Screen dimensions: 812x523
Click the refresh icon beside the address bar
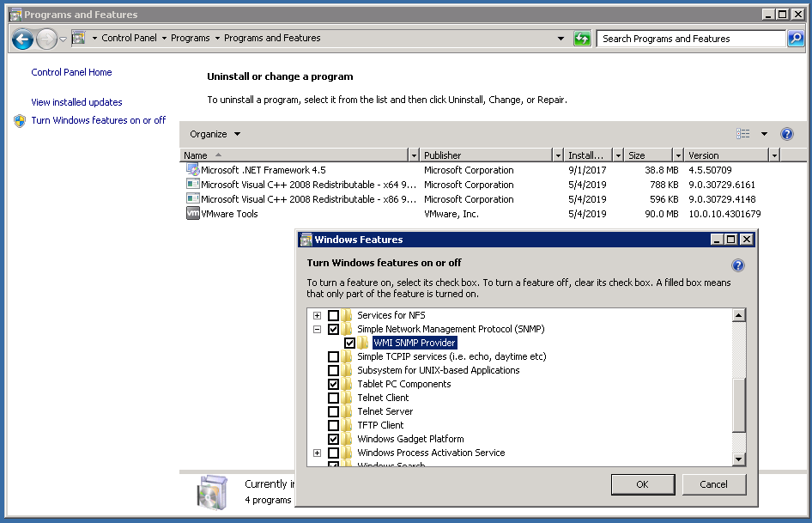pyautogui.click(x=582, y=39)
